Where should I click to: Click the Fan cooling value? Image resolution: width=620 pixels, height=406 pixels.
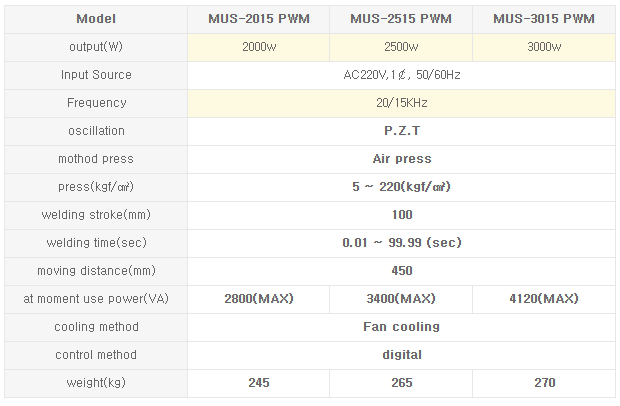[x=402, y=327]
